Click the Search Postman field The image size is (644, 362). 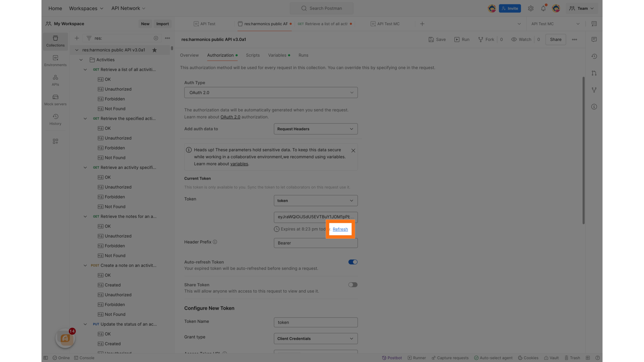[321, 8]
